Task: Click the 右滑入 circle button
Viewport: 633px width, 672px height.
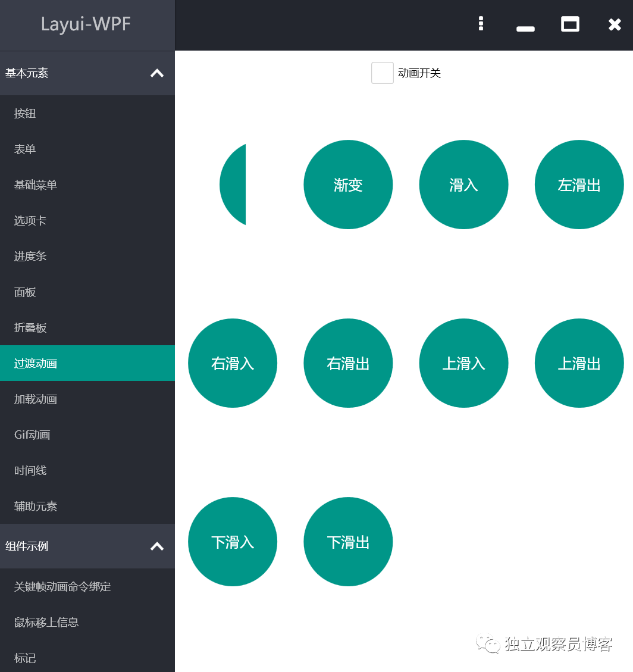Action: pos(233,363)
